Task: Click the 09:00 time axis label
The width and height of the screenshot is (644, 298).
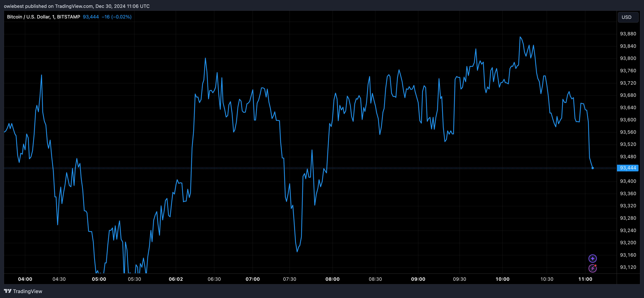Action: (418, 279)
